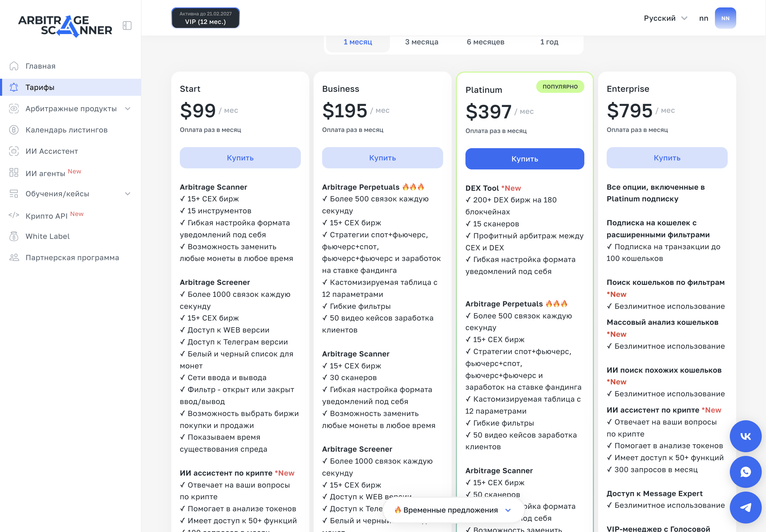This screenshot has width=766, height=532.
Task: Click the coin icon for Календарь листингов
Action: pyautogui.click(x=14, y=130)
